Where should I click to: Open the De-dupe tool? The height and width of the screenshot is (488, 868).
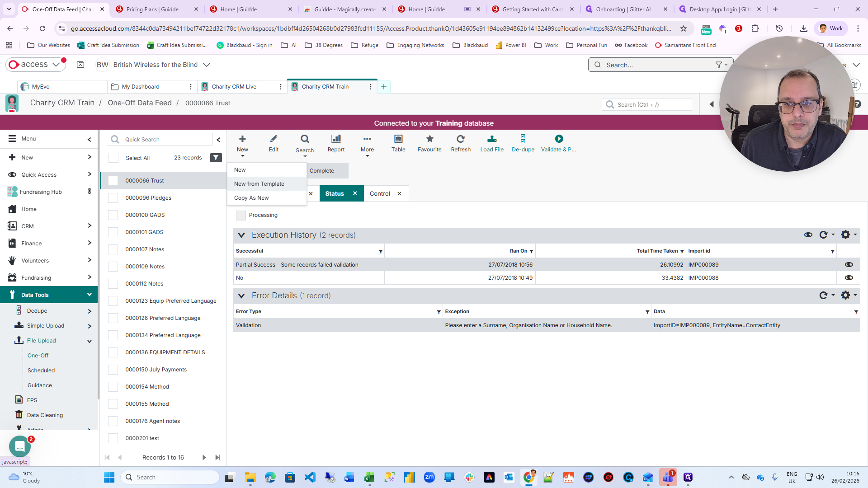point(523,143)
